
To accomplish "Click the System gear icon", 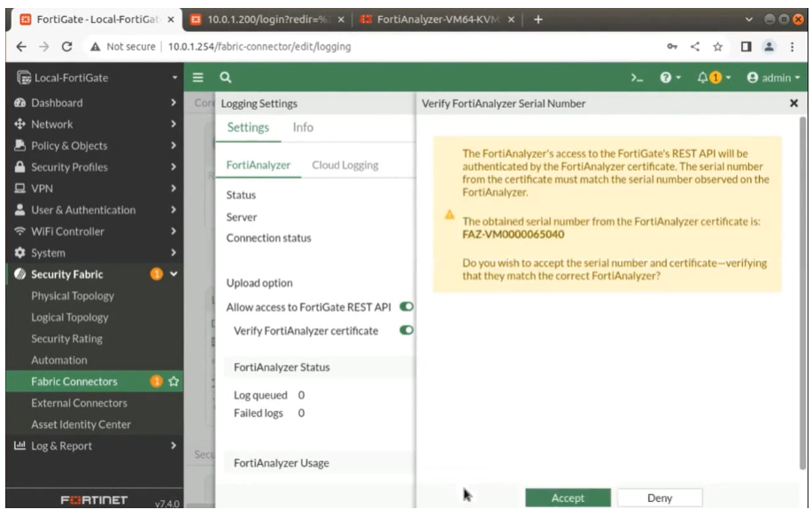I will point(19,252).
